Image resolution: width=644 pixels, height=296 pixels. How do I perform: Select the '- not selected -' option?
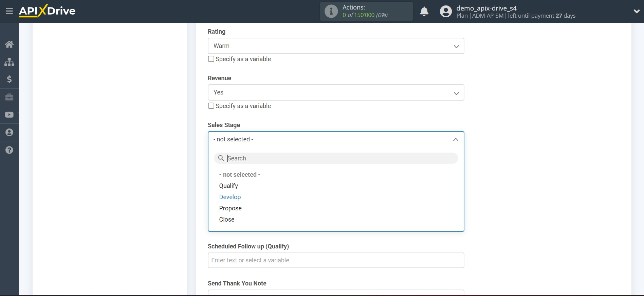coord(240,175)
